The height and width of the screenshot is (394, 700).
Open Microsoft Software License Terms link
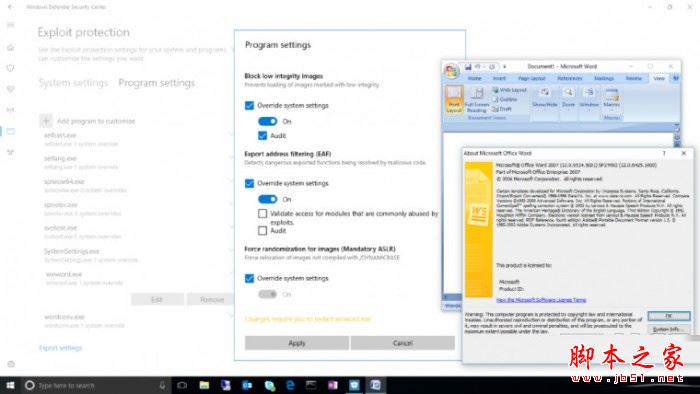[x=541, y=300]
